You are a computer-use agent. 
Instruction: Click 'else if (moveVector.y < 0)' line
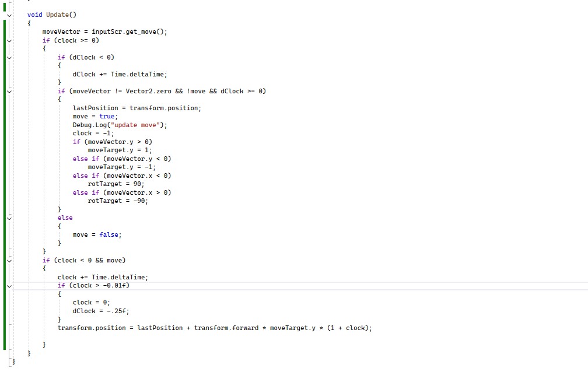click(122, 159)
